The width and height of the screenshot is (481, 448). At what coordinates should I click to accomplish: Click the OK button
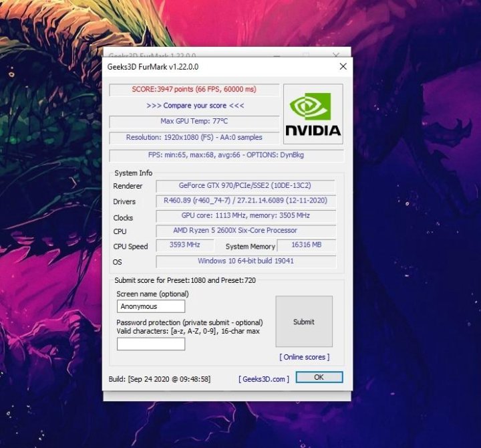click(x=319, y=377)
